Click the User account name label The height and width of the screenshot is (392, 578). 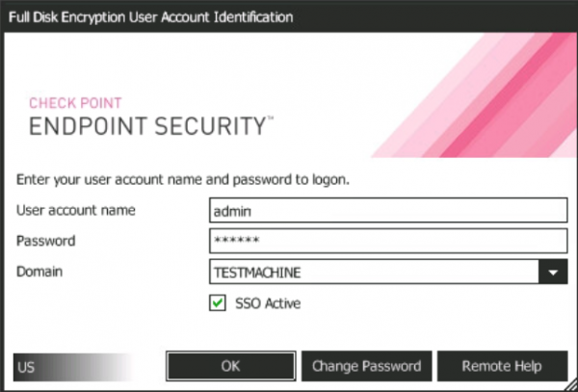76,209
